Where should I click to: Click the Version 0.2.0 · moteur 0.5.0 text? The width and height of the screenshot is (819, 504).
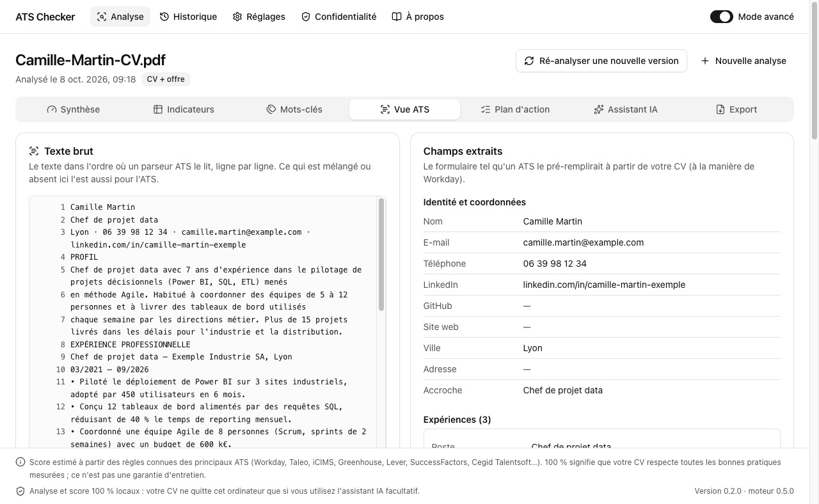tap(744, 491)
